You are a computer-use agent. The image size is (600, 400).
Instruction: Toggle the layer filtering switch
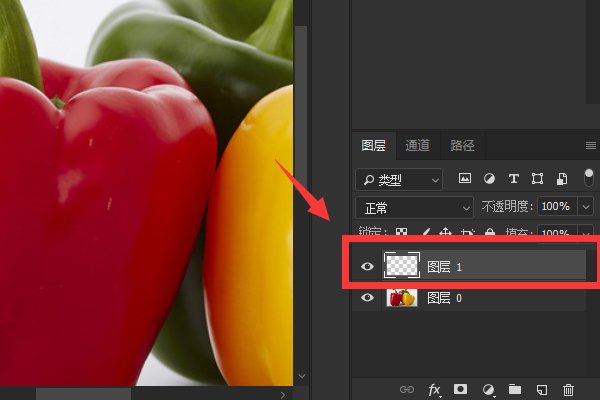tap(589, 177)
